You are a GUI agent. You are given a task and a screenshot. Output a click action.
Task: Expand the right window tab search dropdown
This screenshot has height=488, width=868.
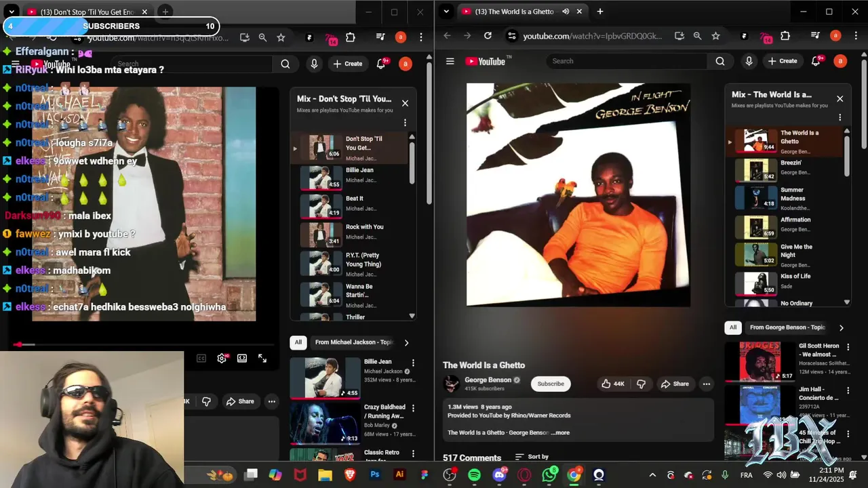(446, 12)
